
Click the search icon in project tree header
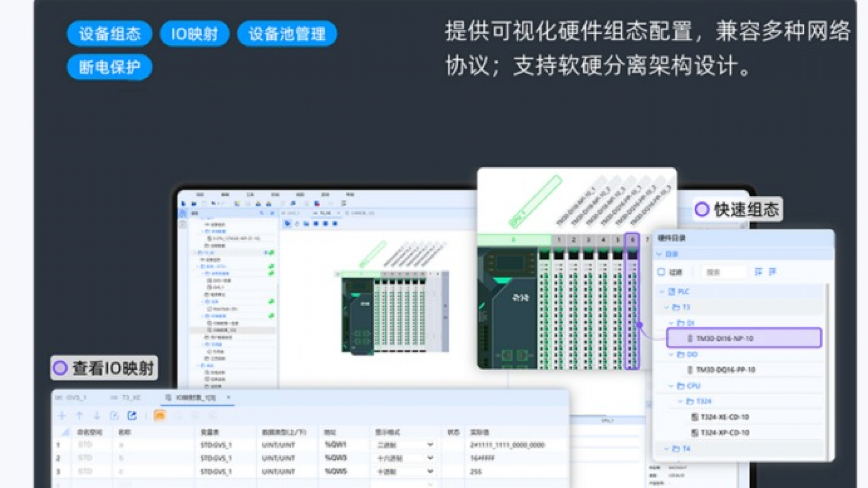click(261, 213)
